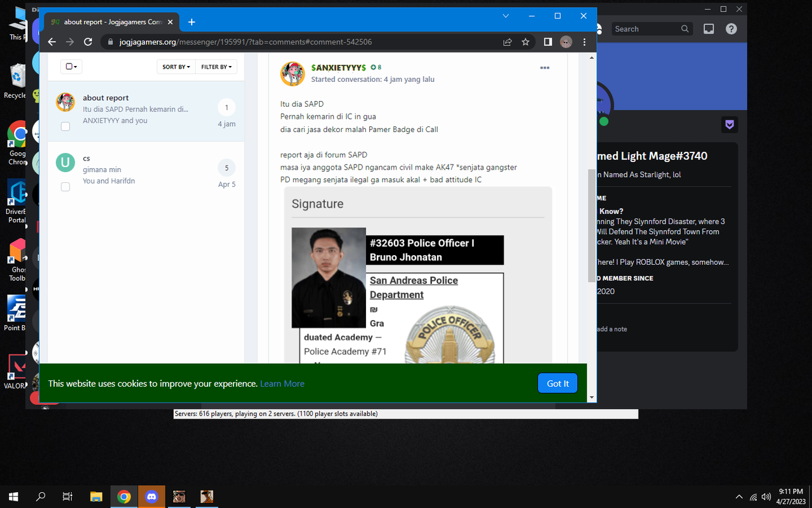
Task: Open Windows Start menu
Action: [13, 497]
